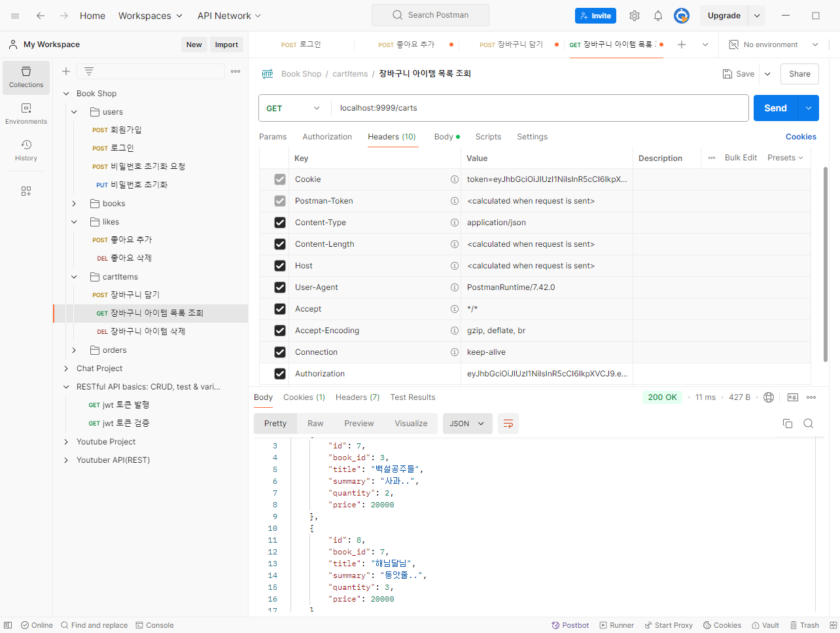
Task: Open the hamburger main menu
Action: point(15,16)
